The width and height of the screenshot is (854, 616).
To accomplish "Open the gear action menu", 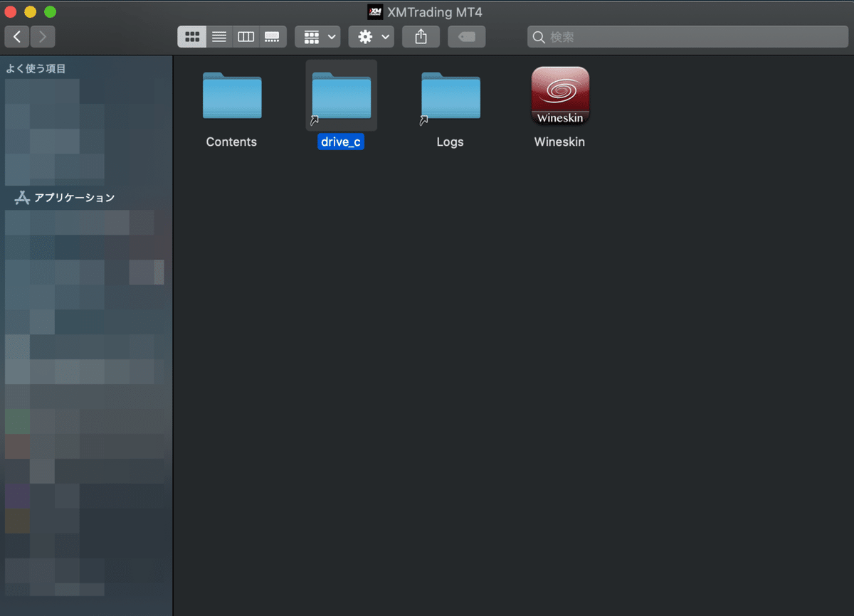I will 371,37.
